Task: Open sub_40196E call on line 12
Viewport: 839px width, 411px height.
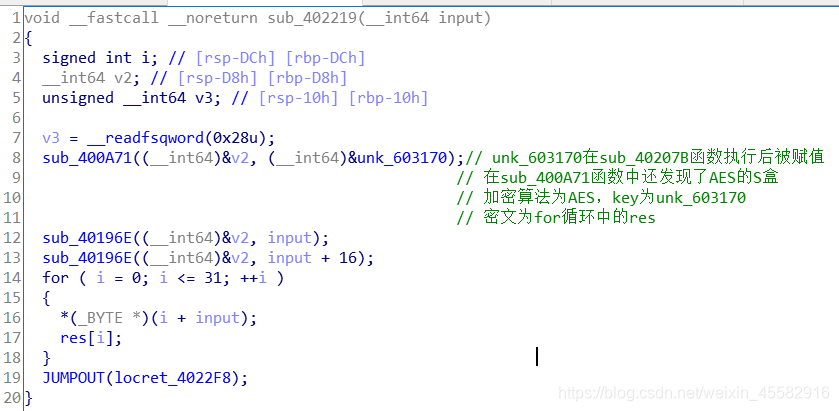Action: (87, 238)
